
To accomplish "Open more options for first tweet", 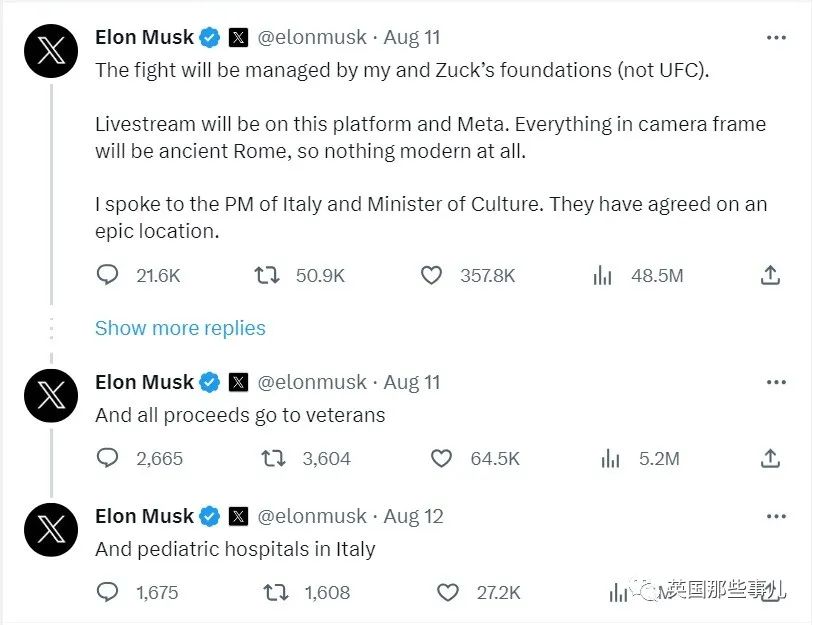I will (776, 37).
